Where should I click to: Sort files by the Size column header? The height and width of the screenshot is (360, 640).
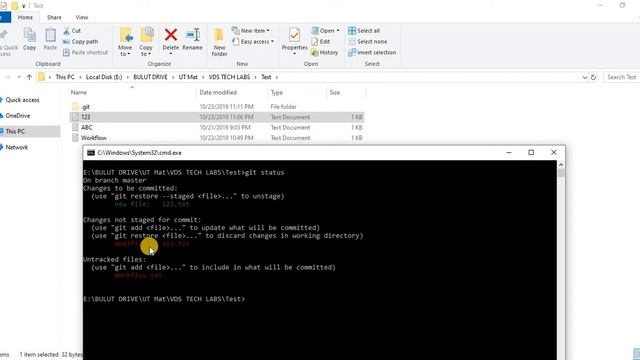click(335, 93)
